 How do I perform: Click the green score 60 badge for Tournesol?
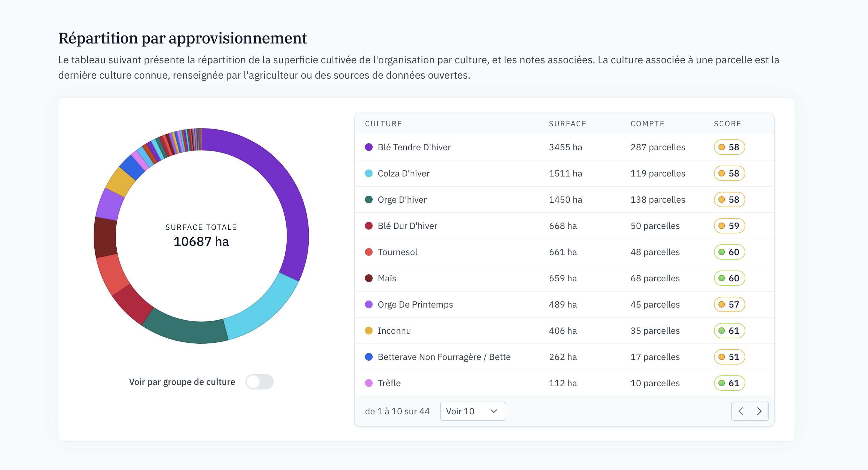coord(729,252)
